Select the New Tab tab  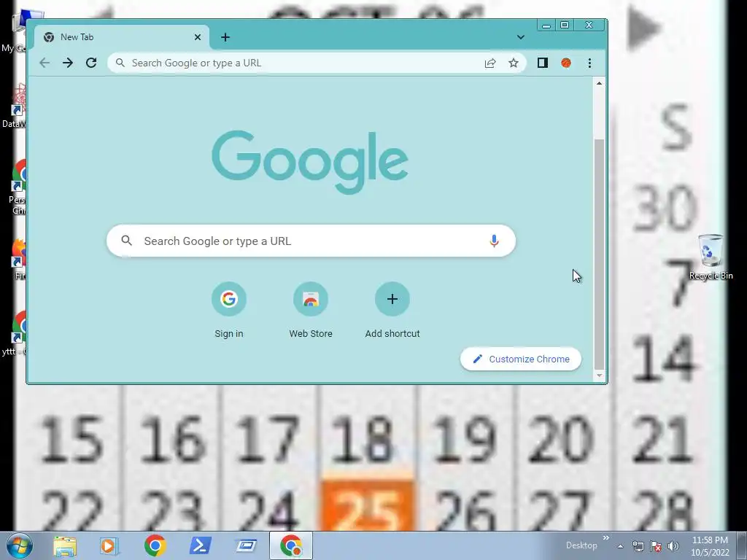122,37
